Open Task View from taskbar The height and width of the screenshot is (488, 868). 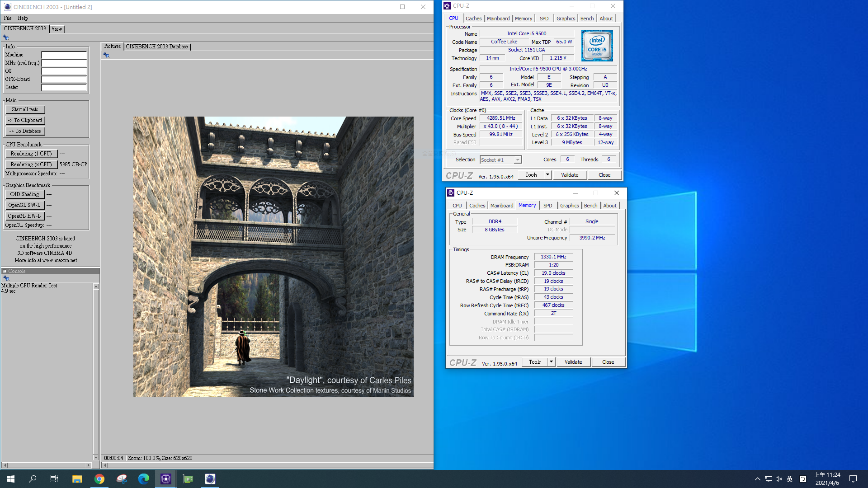(x=54, y=479)
